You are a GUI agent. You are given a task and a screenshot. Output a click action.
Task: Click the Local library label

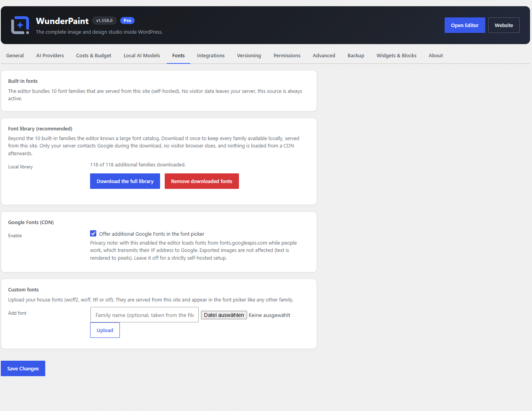(20, 167)
